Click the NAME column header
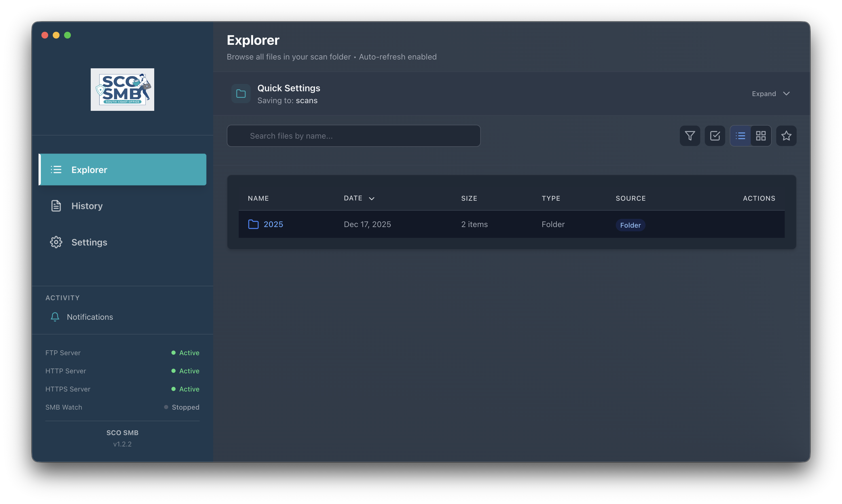Image resolution: width=842 pixels, height=504 pixels. 258,198
